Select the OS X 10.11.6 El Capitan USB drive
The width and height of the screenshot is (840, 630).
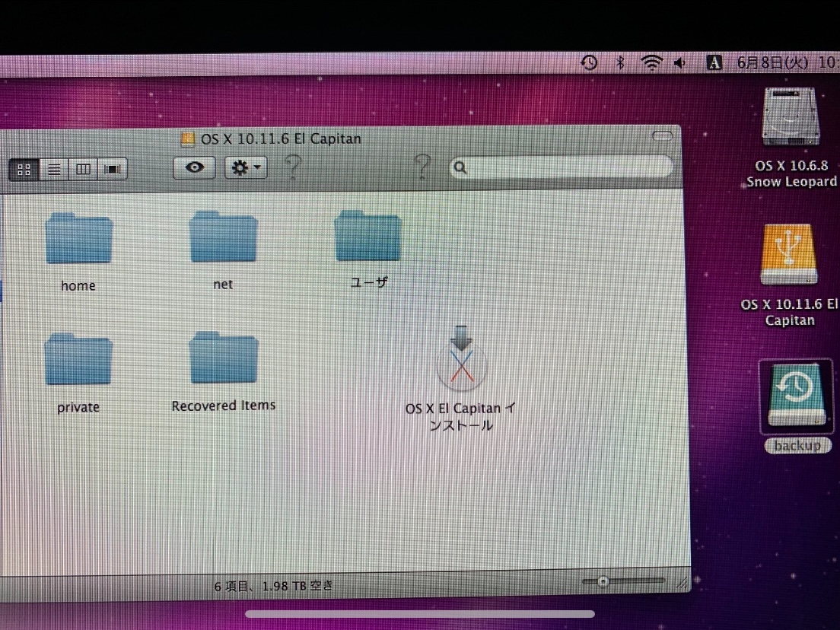point(789,254)
